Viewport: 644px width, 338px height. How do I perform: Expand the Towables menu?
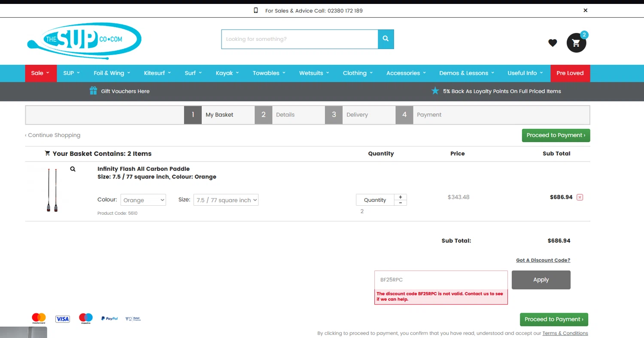[269, 73]
